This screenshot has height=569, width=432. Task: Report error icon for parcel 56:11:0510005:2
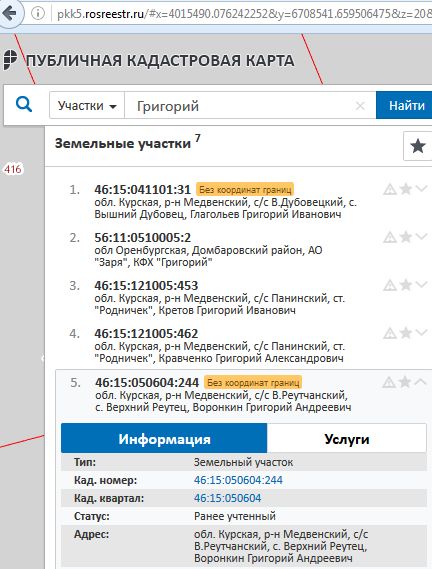pyautogui.click(x=390, y=237)
